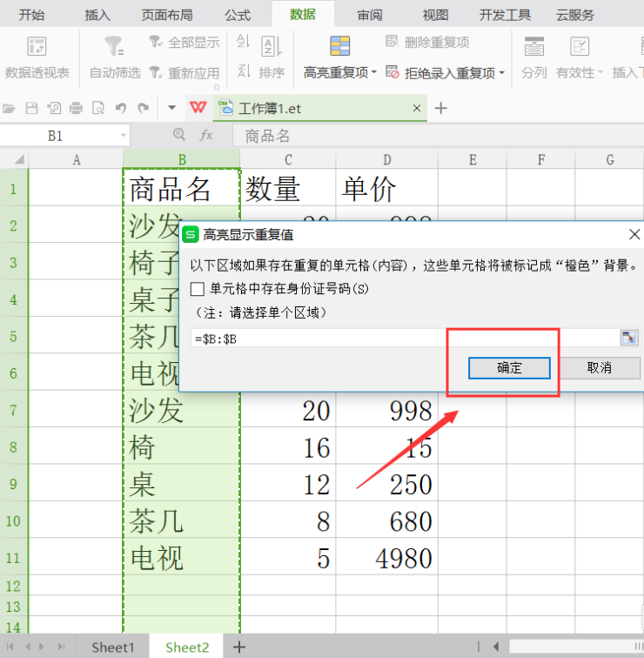Click the cell containing 4980
Image resolution: width=644 pixels, height=658 pixels.
pyautogui.click(x=386, y=557)
